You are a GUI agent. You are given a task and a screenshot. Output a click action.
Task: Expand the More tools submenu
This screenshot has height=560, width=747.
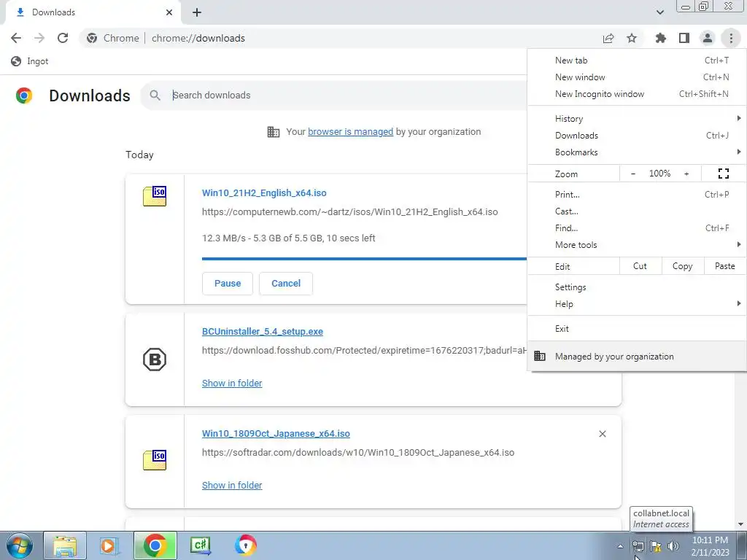click(637, 245)
